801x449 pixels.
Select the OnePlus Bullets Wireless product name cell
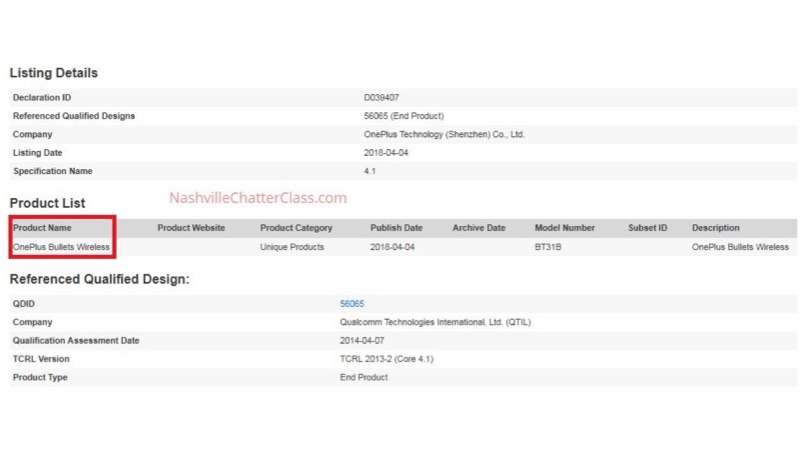(x=61, y=247)
